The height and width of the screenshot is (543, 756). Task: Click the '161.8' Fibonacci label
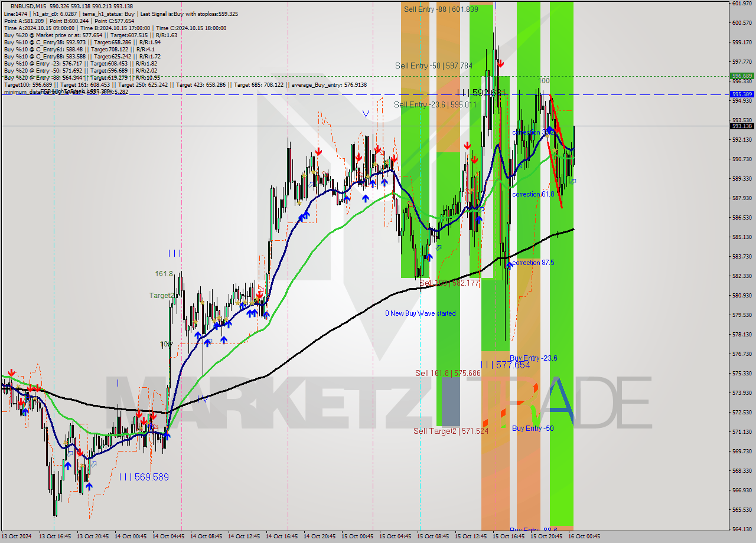point(164,274)
